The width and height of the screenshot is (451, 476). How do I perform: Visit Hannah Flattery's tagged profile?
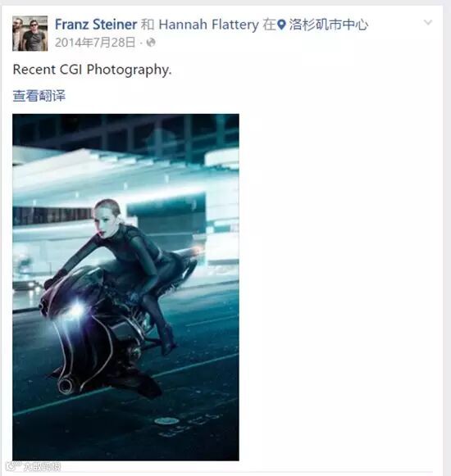209,25
